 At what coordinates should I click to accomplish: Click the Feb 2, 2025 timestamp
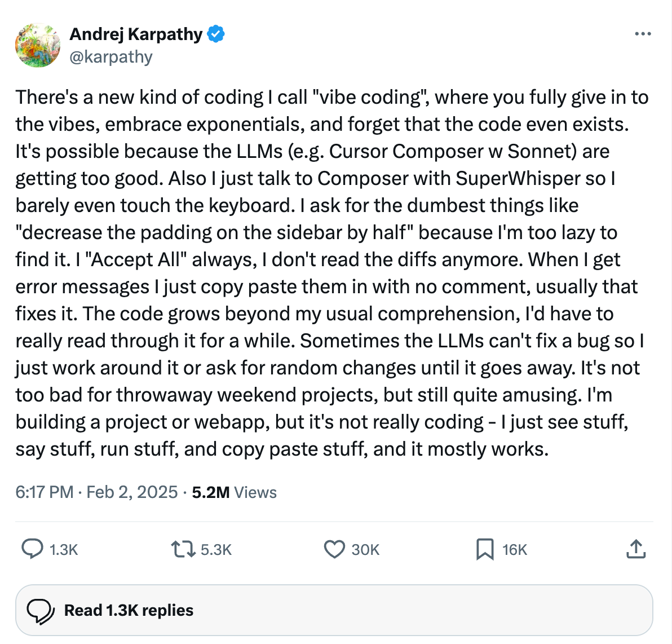pos(132,492)
